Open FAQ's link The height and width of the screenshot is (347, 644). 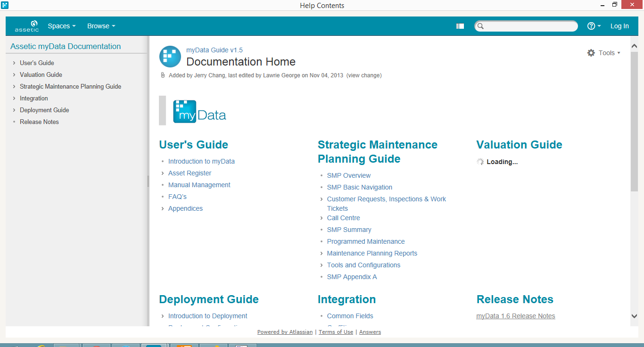pos(177,197)
